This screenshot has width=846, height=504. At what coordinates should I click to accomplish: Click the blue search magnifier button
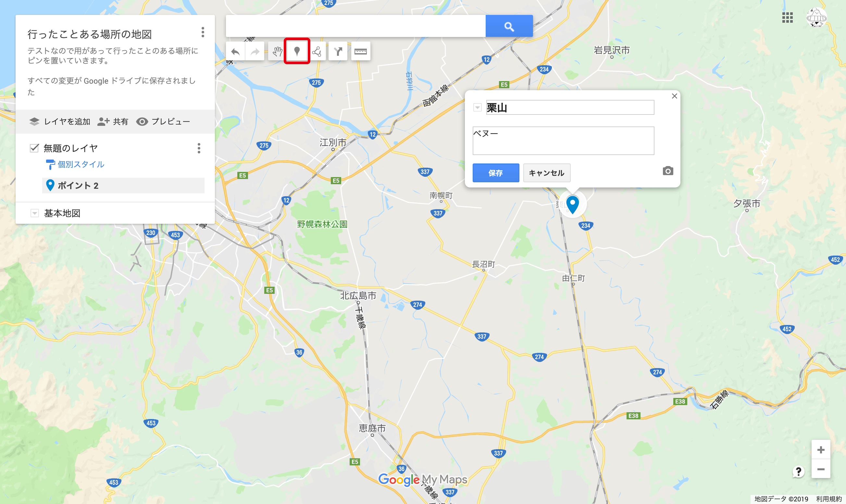pyautogui.click(x=509, y=26)
